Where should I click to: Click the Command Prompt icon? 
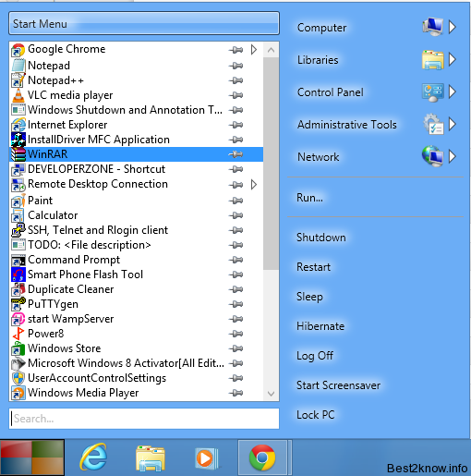tap(18, 260)
